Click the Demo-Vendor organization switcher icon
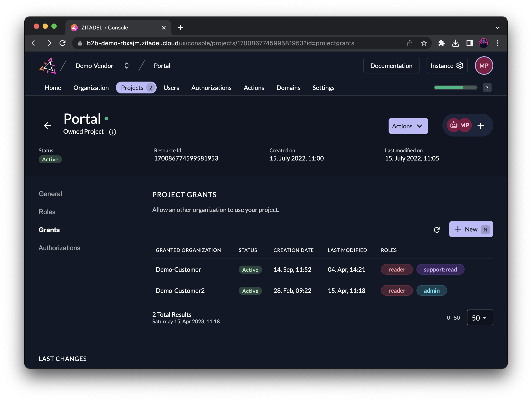 pyautogui.click(x=126, y=66)
